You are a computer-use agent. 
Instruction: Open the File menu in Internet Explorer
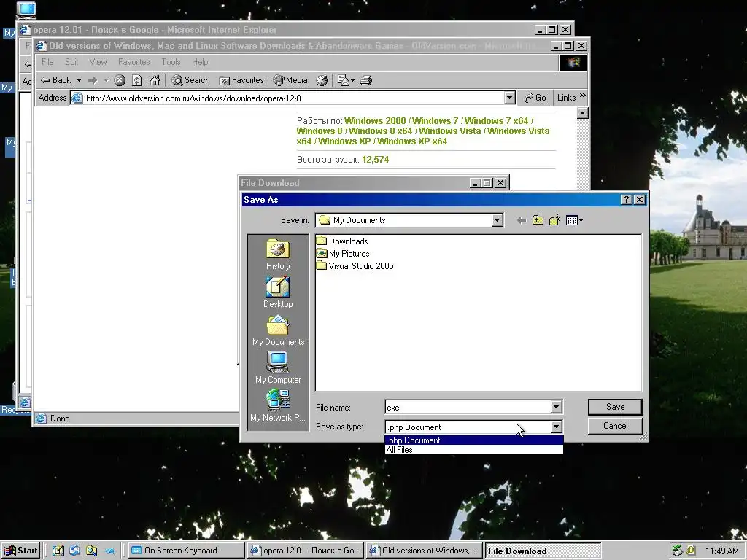click(47, 62)
